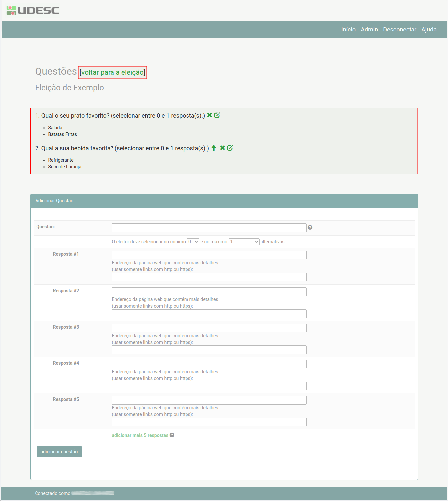The image size is (448, 501).
Task: Click the Resposta #1 answer text field
Action: click(x=209, y=255)
